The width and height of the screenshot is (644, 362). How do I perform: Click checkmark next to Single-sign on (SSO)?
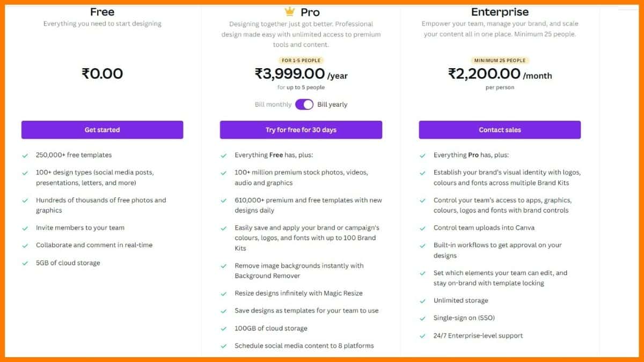click(x=423, y=319)
